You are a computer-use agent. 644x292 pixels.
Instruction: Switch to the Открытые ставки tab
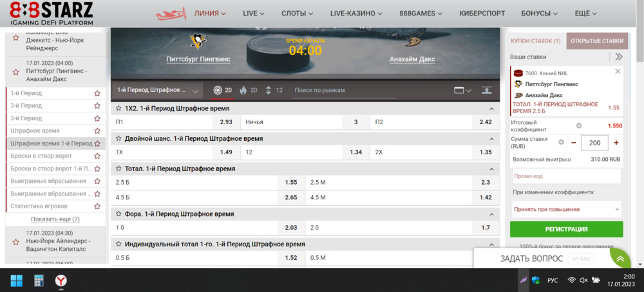coord(597,41)
